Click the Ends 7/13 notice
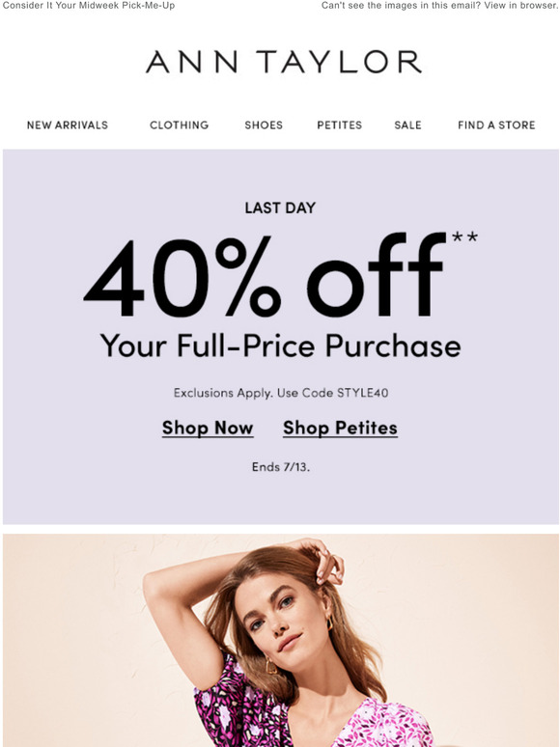Screen dimensions: 560x747 click(x=281, y=467)
